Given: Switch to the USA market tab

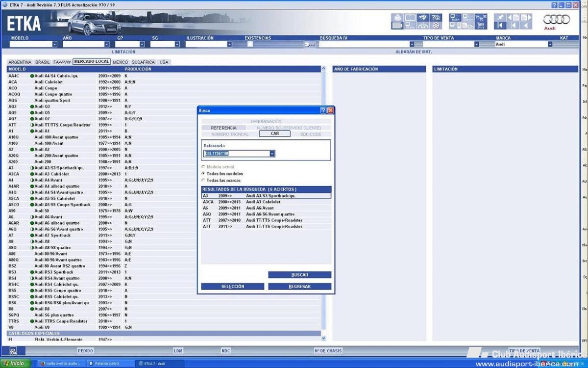Looking at the screenshot, I should click(164, 62).
